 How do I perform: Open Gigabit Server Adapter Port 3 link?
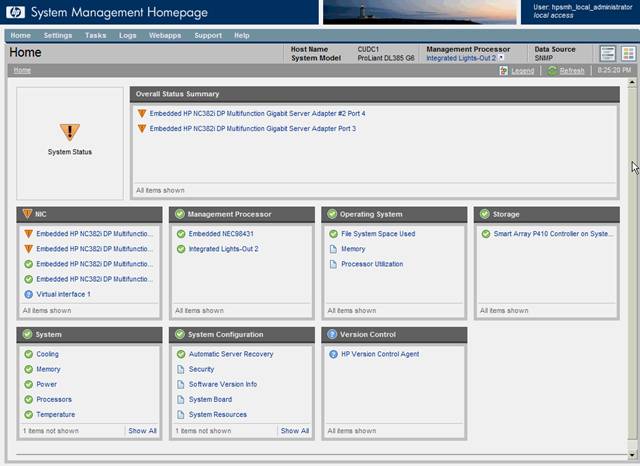click(253, 129)
